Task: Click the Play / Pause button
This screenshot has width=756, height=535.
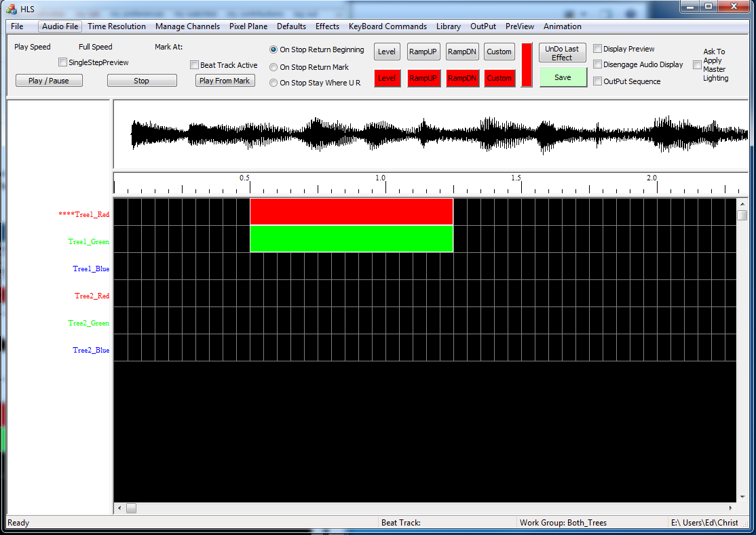Action: pyautogui.click(x=49, y=81)
